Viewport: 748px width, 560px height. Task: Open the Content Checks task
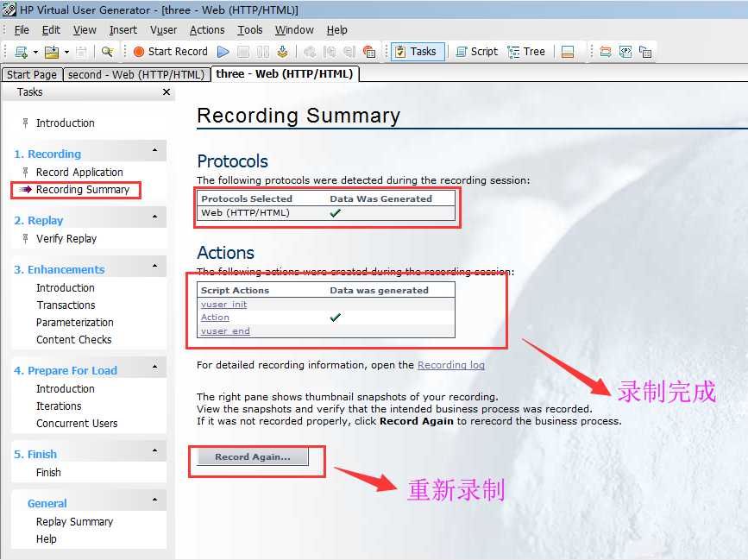[x=74, y=340]
